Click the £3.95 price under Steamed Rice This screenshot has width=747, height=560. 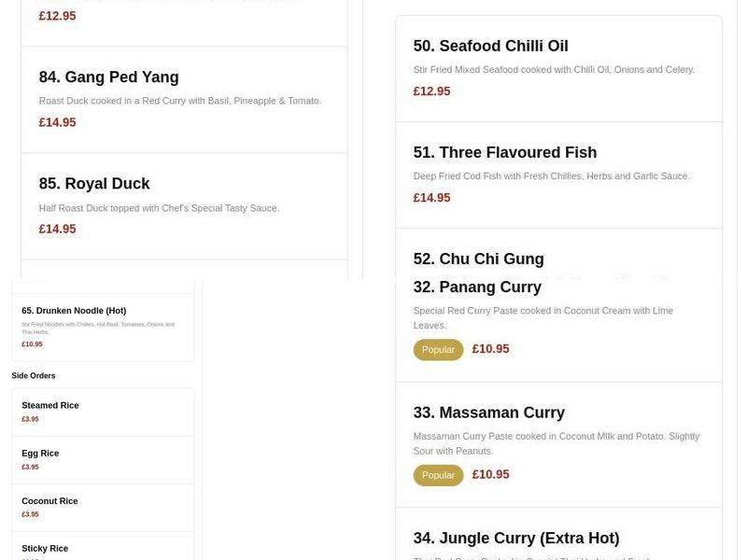click(29, 419)
